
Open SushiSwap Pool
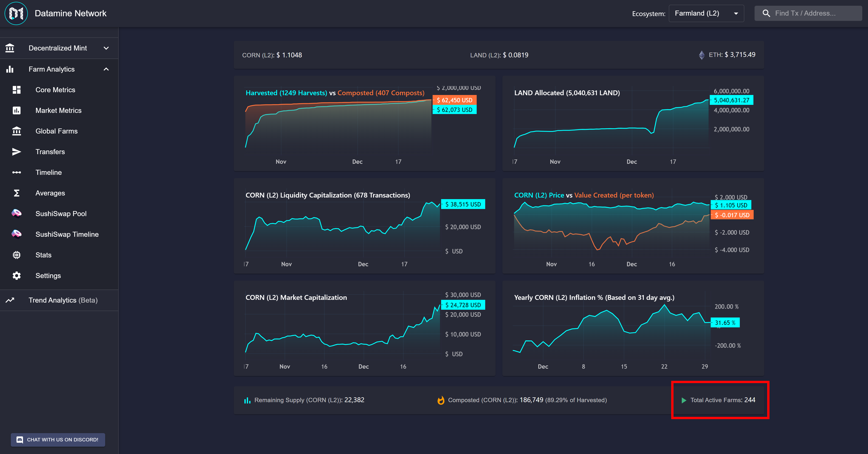tap(59, 214)
